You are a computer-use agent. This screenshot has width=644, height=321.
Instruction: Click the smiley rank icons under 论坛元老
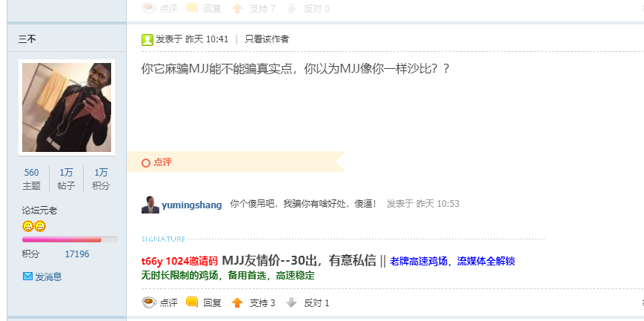33,226
